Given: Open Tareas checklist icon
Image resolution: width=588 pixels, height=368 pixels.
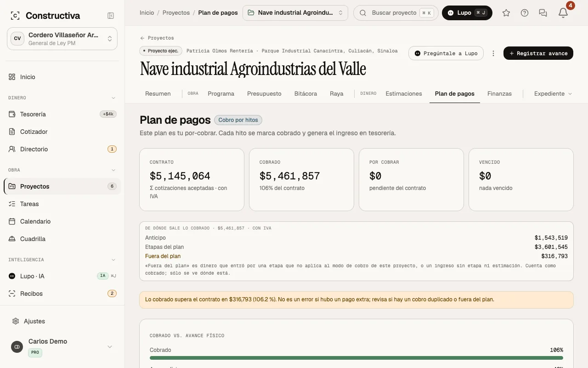Looking at the screenshot, I should tap(12, 204).
